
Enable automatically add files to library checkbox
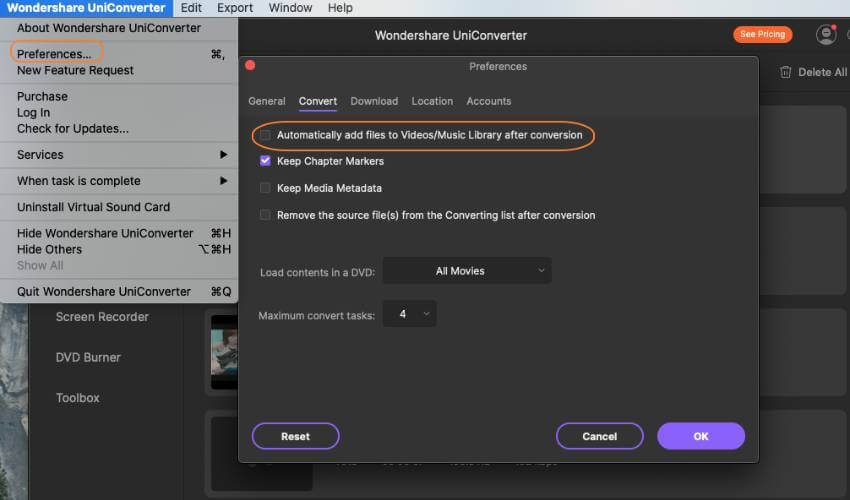[x=265, y=135]
